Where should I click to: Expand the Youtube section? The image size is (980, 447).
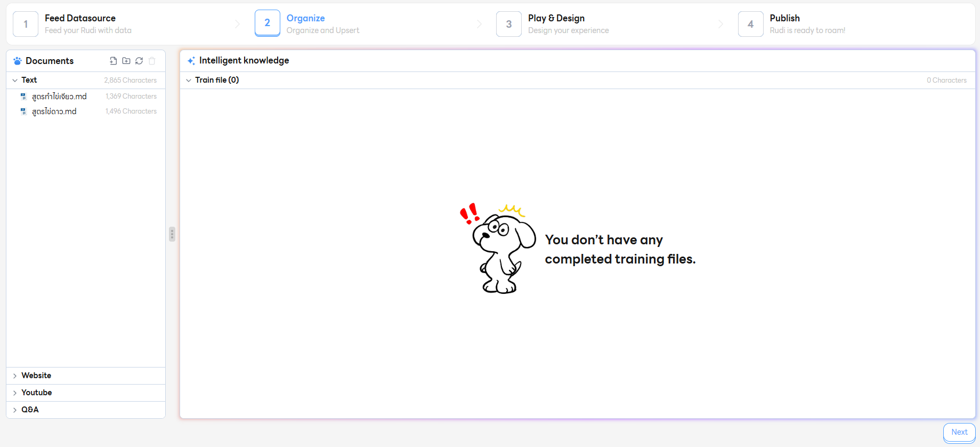(15, 393)
